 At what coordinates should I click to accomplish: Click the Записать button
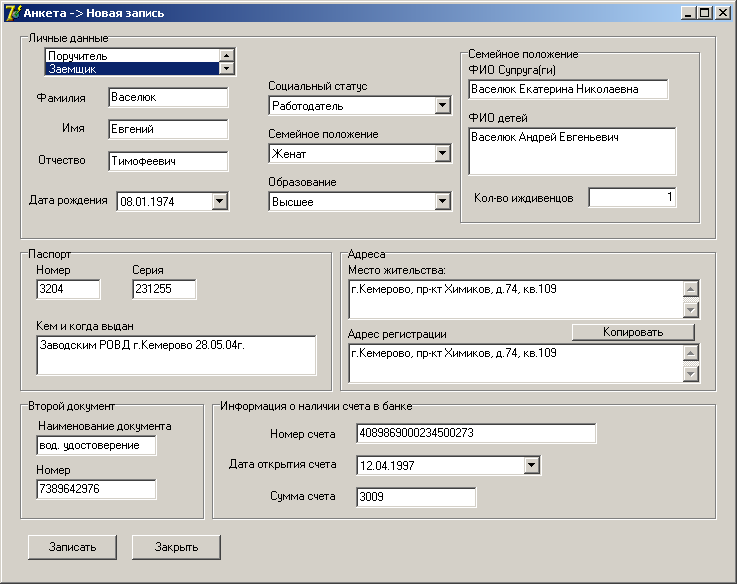[72, 547]
